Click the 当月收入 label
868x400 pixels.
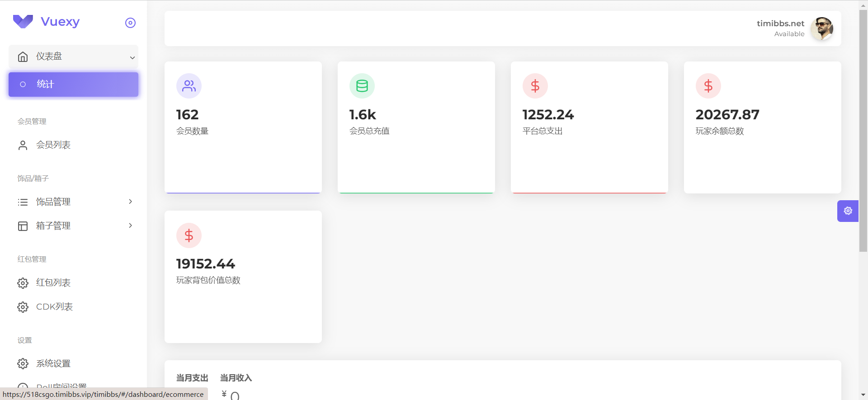tap(236, 378)
